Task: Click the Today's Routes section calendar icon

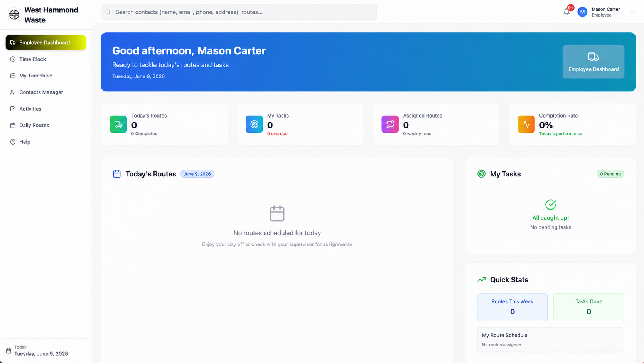Action: tap(117, 174)
